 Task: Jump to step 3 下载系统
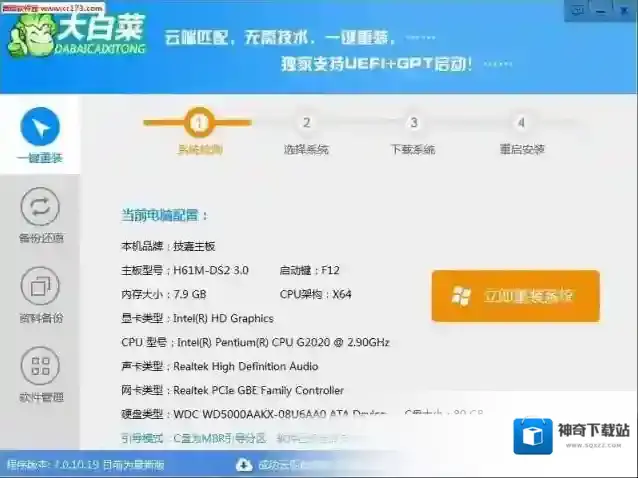tap(413, 124)
